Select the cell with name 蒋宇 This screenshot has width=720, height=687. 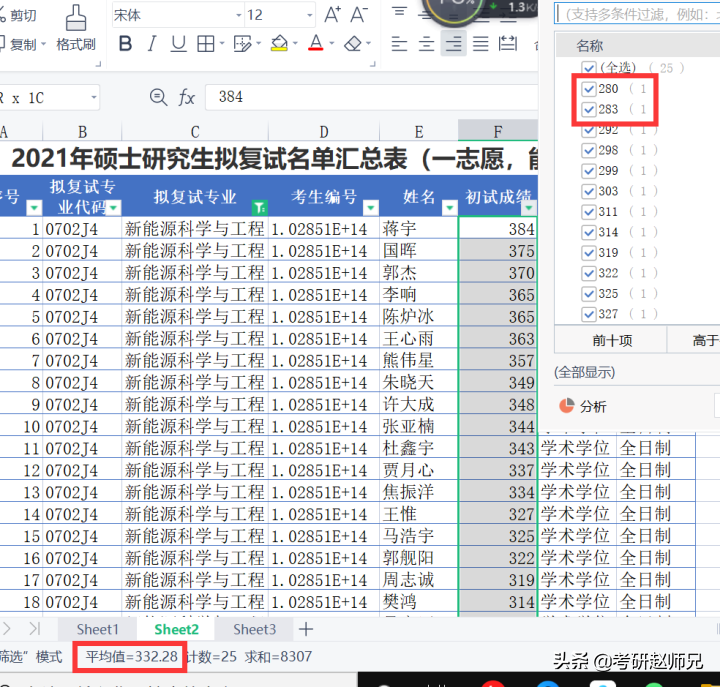click(x=419, y=228)
